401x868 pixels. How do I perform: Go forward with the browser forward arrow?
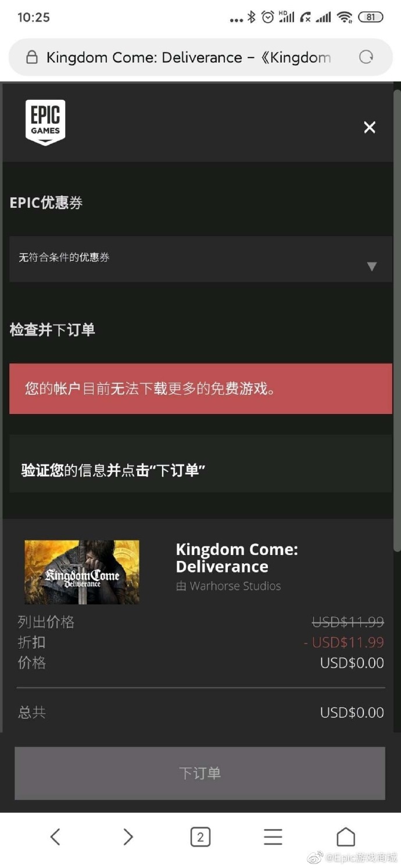[x=128, y=837]
